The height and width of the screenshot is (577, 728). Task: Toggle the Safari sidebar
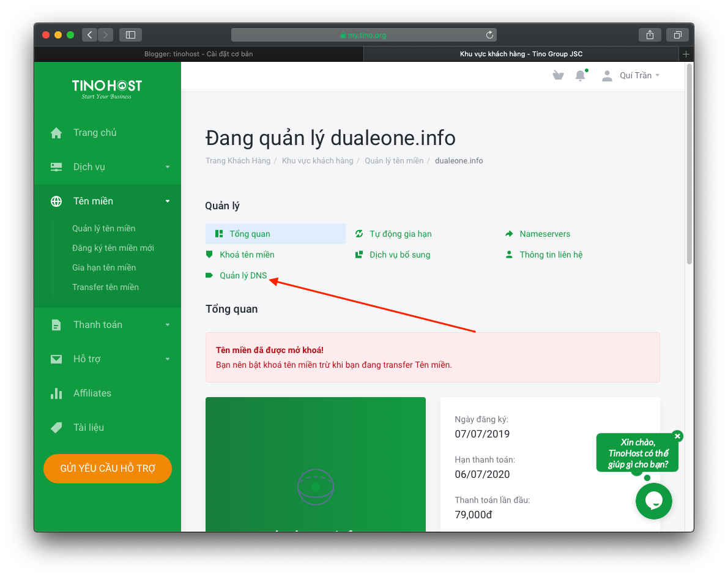130,35
